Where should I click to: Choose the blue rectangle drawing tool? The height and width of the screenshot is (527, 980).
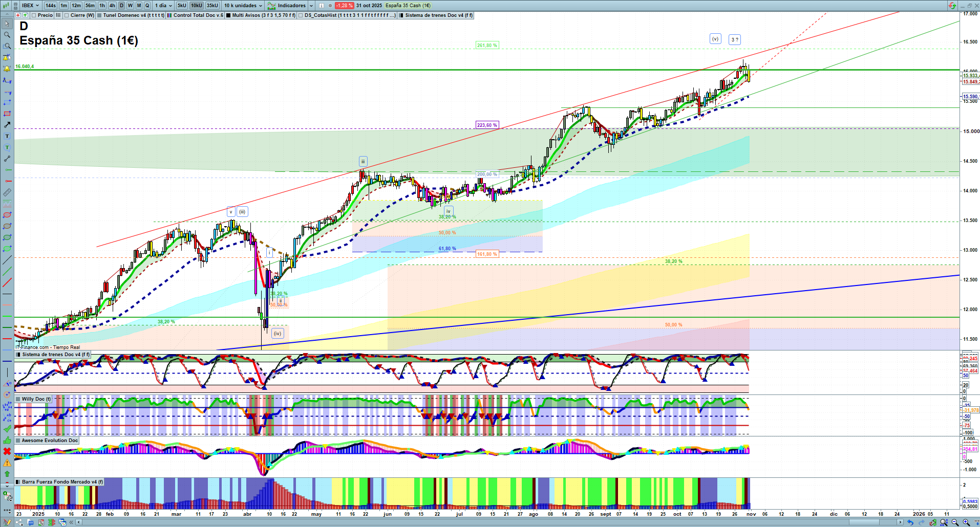(x=7, y=102)
